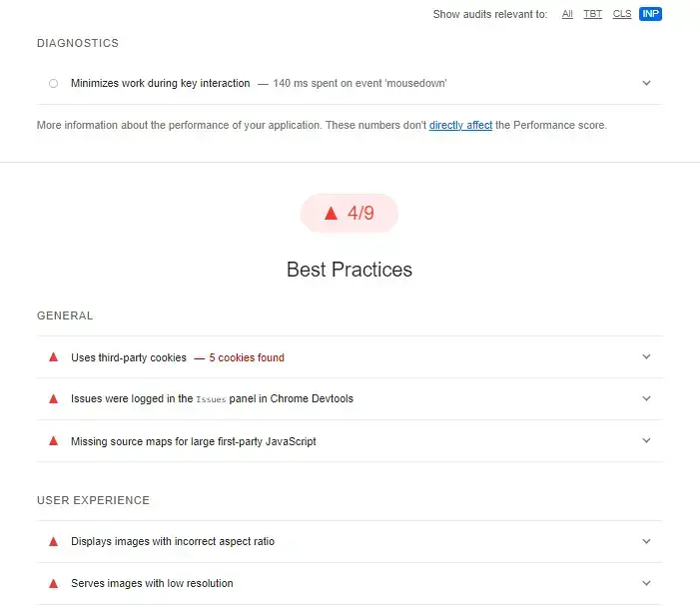This screenshot has height=616, width=700.
Task: Show All audits filter
Action: tap(567, 14)
